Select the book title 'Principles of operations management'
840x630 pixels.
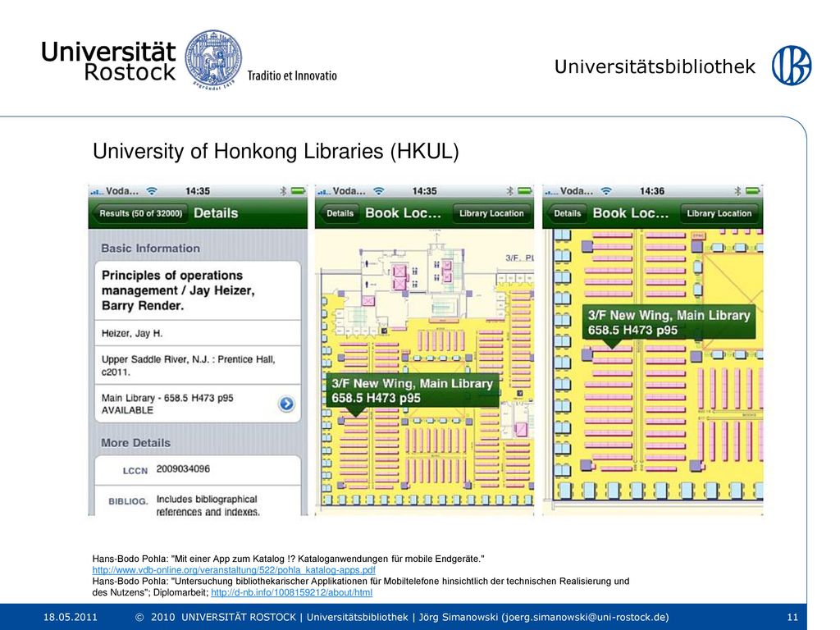tap(178, 290)
